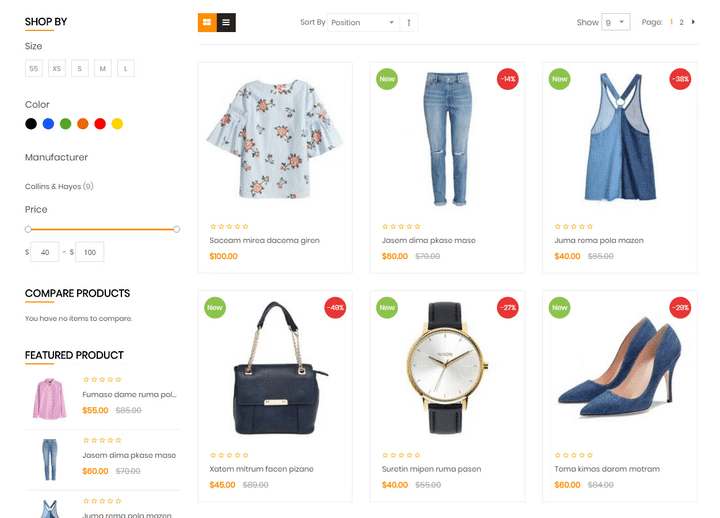Open the Sort By Position dropdown
Screen dimensions: 720x518
[362, 22]
